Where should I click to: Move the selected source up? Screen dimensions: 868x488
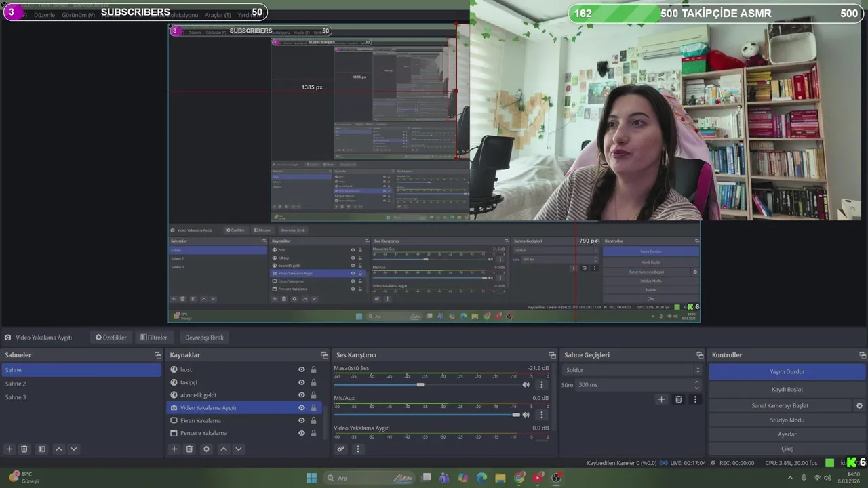[223, 449]
